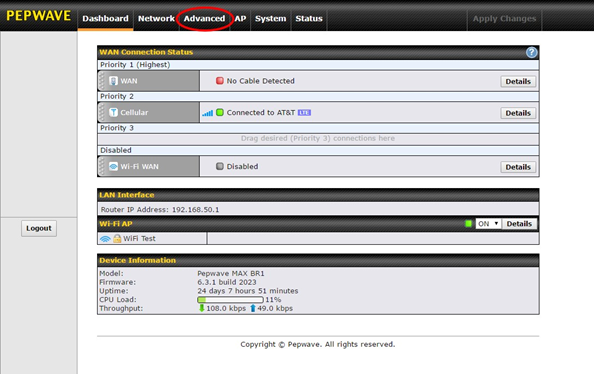Open the Dashboard tab
This screenshot has width=594, height=374.
coord(105,19)
